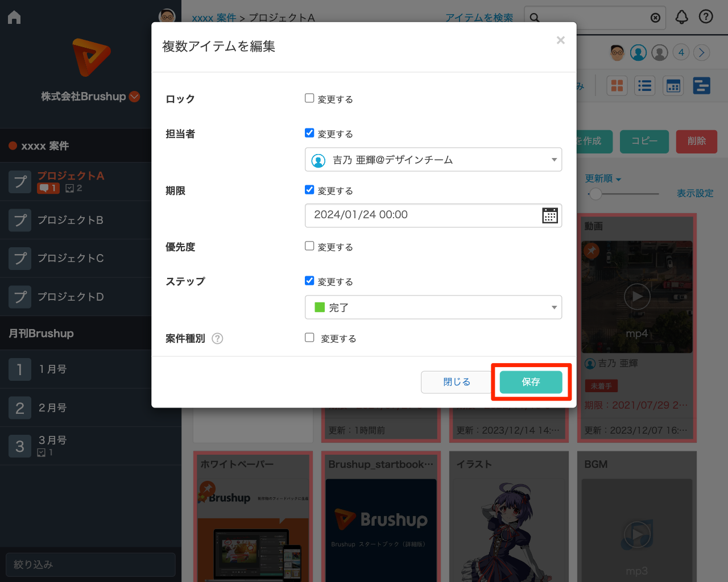Enable 変更する checkbox for ロック
The image size is (728, 582).
click(309, 98)
